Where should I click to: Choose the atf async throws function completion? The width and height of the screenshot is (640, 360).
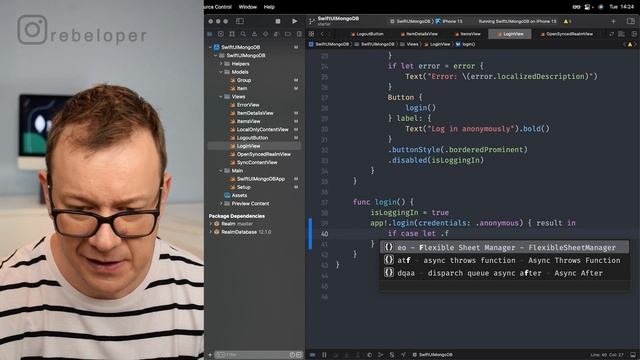(504, 260)
